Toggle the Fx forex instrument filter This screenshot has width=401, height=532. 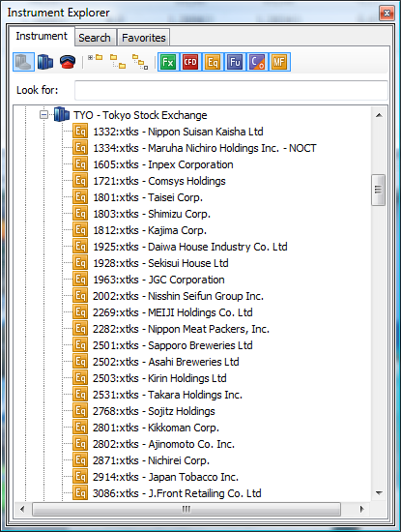168,62
